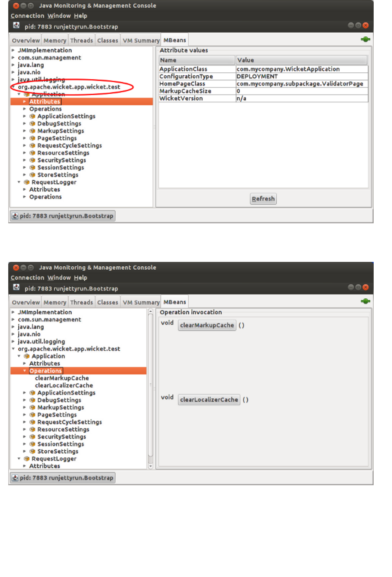392x577 pixels.
Task: Click RequestCycleSettings MBean icon in bottom window
Action: point(33,422)
